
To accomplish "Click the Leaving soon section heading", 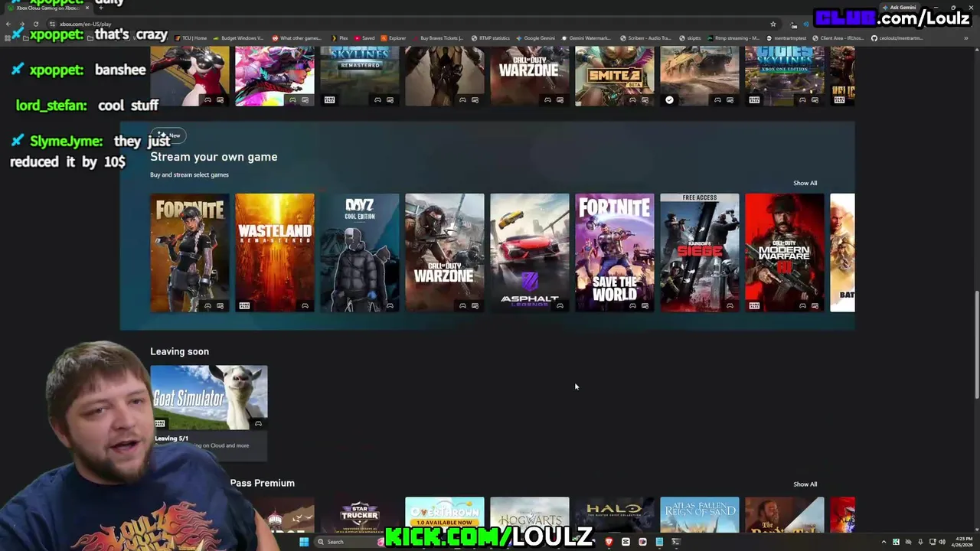I will pos(179,351).
